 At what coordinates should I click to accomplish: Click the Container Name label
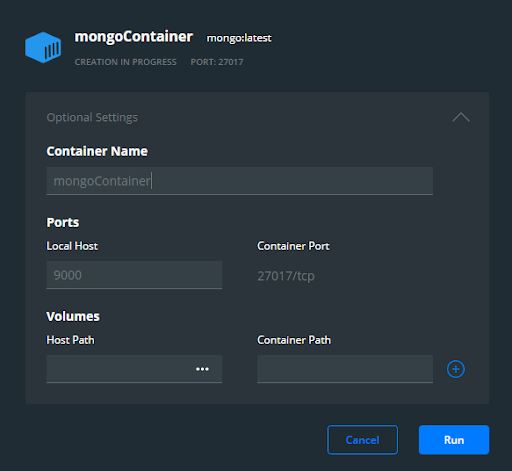[x=97, y=151]
